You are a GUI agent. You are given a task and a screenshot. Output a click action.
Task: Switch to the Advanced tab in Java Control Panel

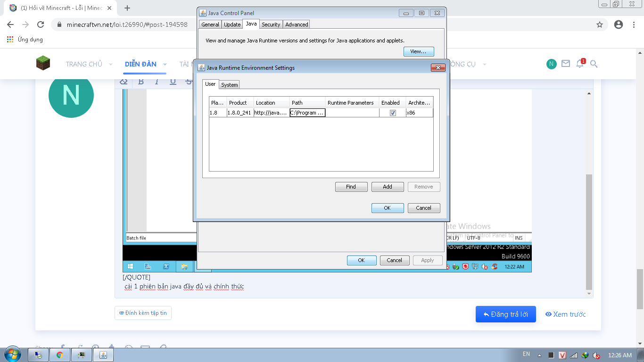tap(297, 25)
